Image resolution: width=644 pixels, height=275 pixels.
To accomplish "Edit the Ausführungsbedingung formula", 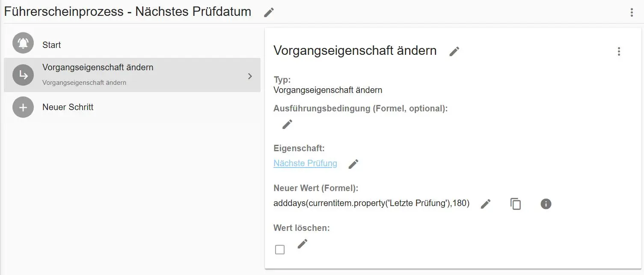I will (x=287, y=124).
